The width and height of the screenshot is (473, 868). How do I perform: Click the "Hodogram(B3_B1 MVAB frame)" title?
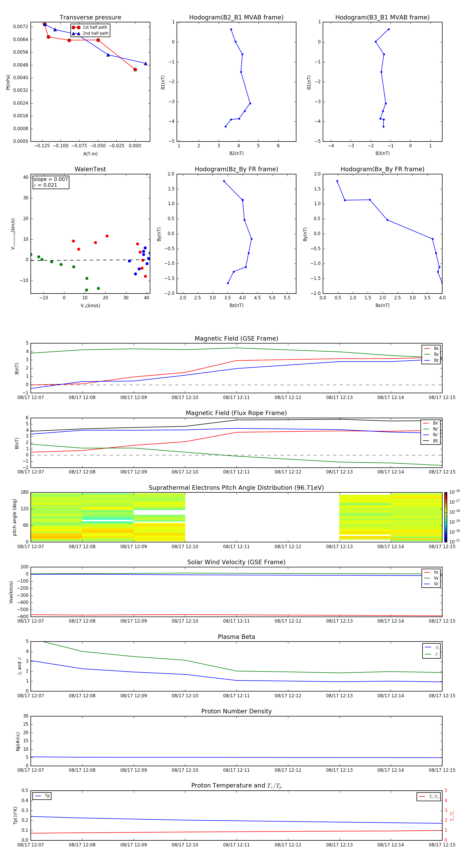[x=382, y=17]
